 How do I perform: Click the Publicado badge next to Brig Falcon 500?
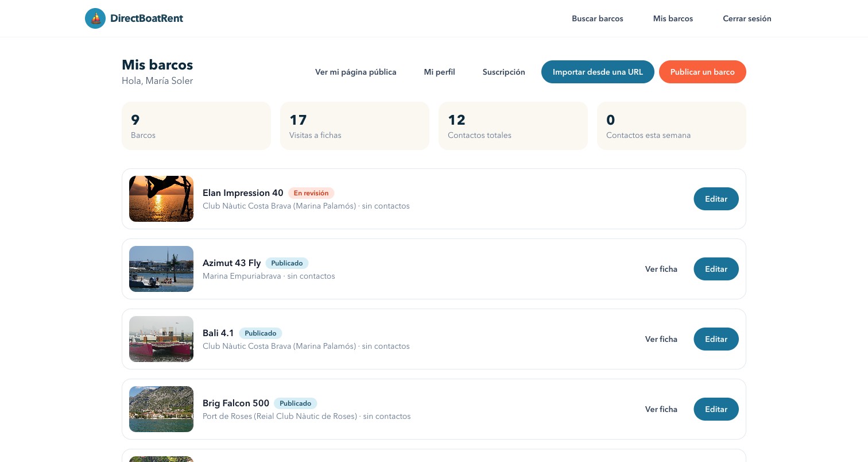(x=296, y=403)
